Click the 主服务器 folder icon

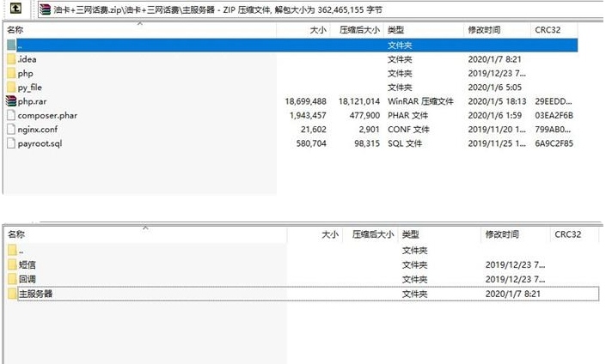(12, 294)
